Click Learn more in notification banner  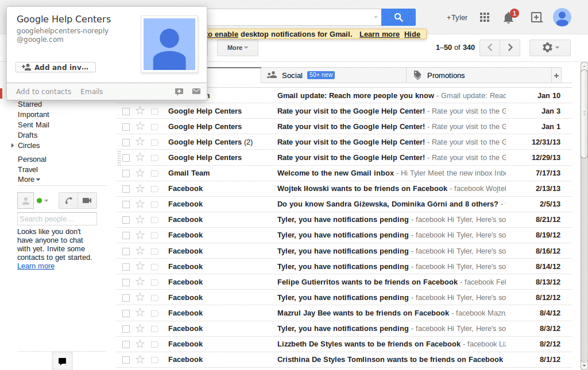(x=380, y=34)
